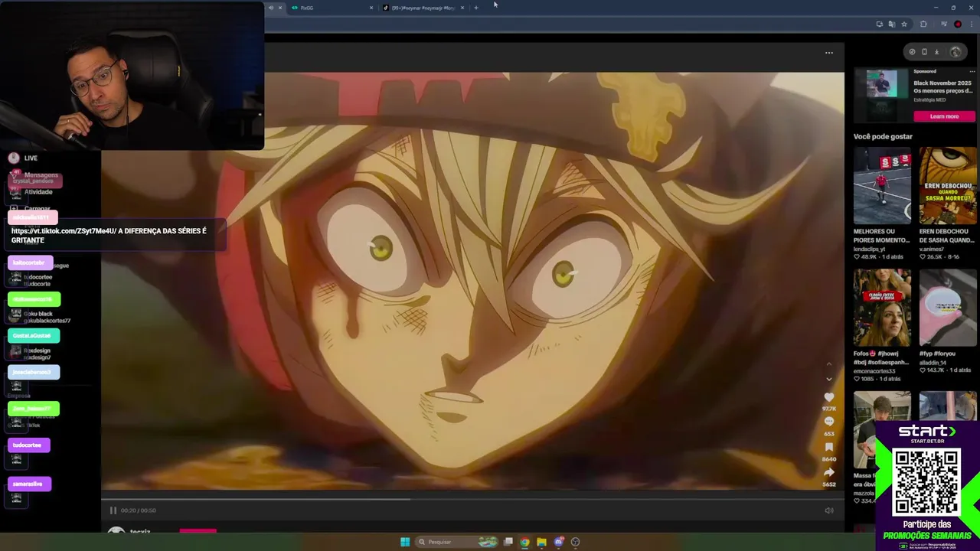This screenshot has height=551, width=980.
Task: Close the PixGG browser tab
Action: (x=371, y=8)
